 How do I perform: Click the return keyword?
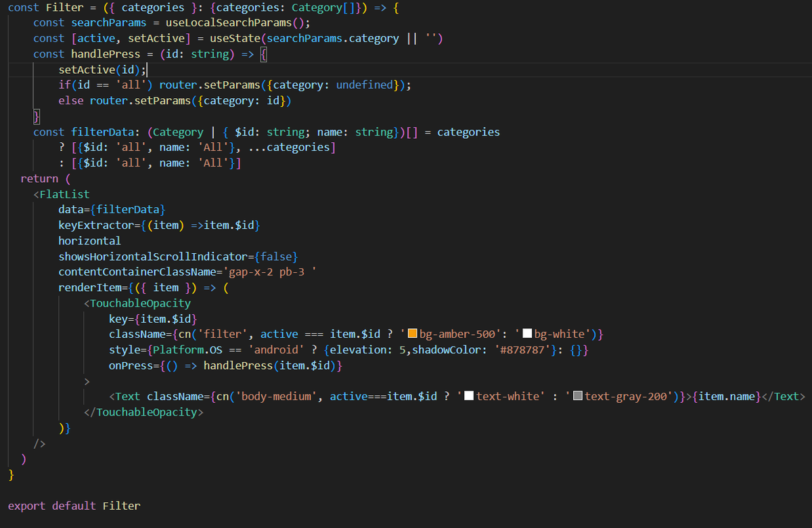pos(40,178)
